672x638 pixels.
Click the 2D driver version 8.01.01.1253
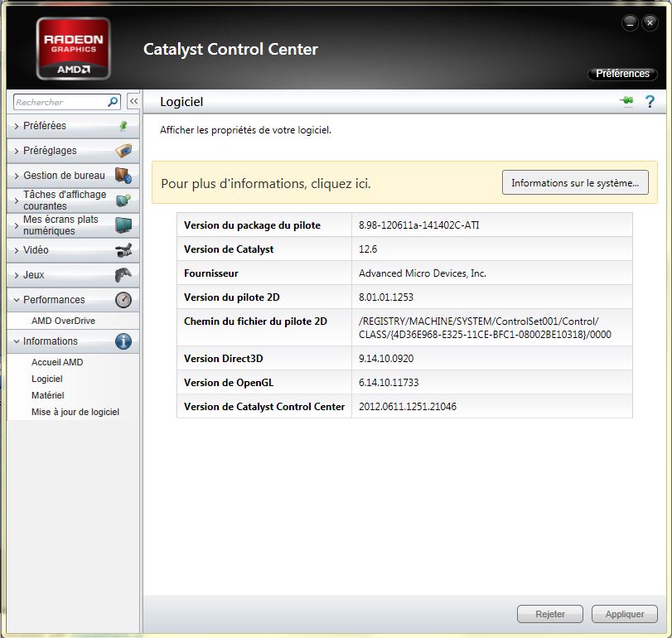(x=386, y=297)
